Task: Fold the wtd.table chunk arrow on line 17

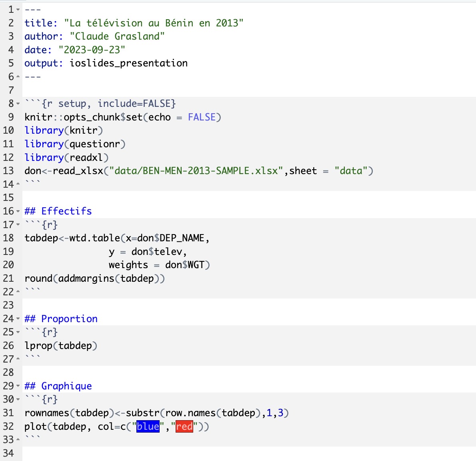Action: [18, 225]
